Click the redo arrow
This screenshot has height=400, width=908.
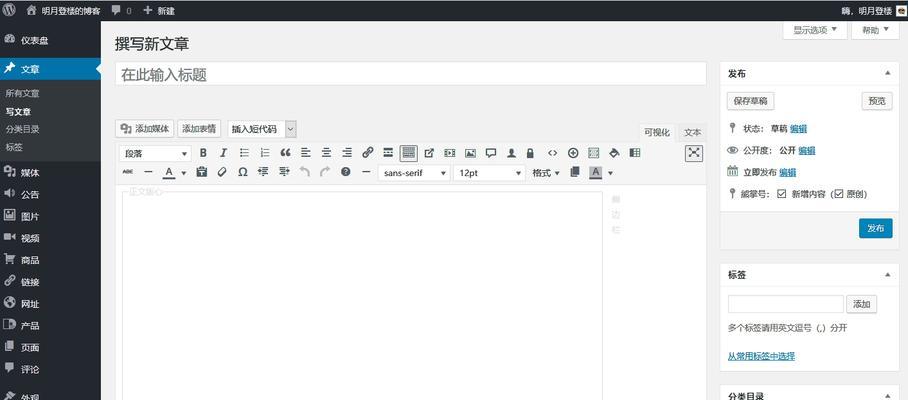[325, 172]
